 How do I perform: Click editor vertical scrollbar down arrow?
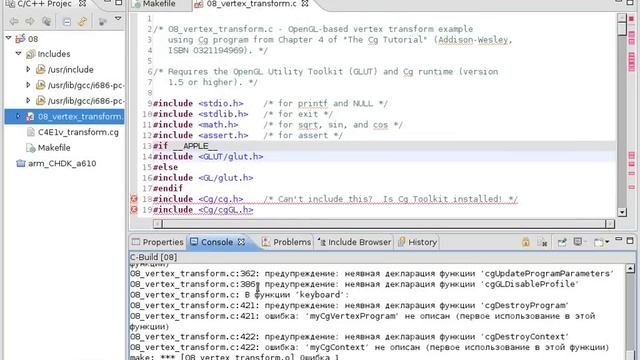click(622, 212)
